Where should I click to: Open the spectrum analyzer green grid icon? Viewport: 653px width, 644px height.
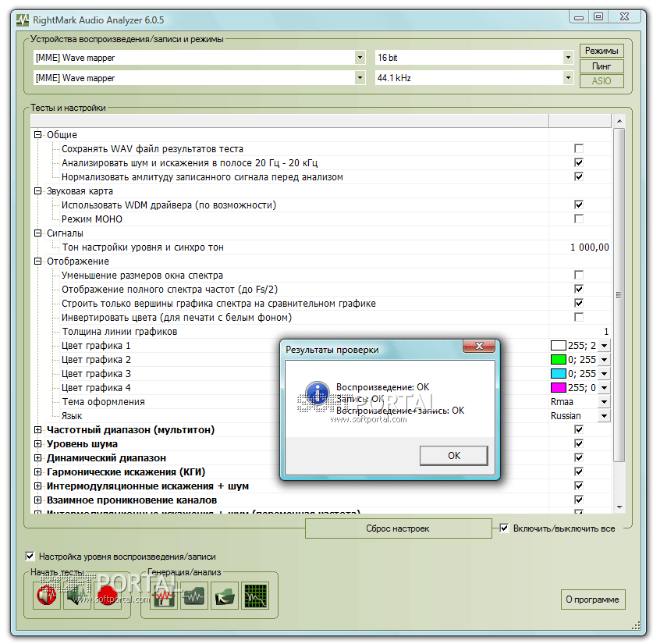tap(255, 596)
